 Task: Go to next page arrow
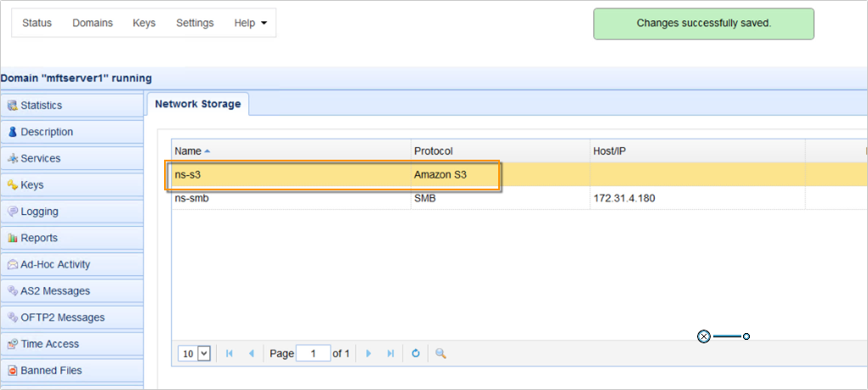point(368,353)
